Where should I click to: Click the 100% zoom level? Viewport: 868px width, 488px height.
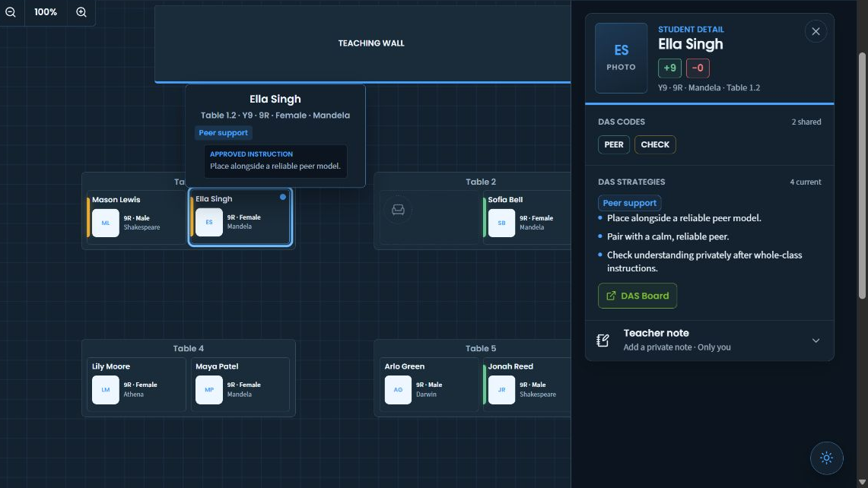click(x=46, y=12)
